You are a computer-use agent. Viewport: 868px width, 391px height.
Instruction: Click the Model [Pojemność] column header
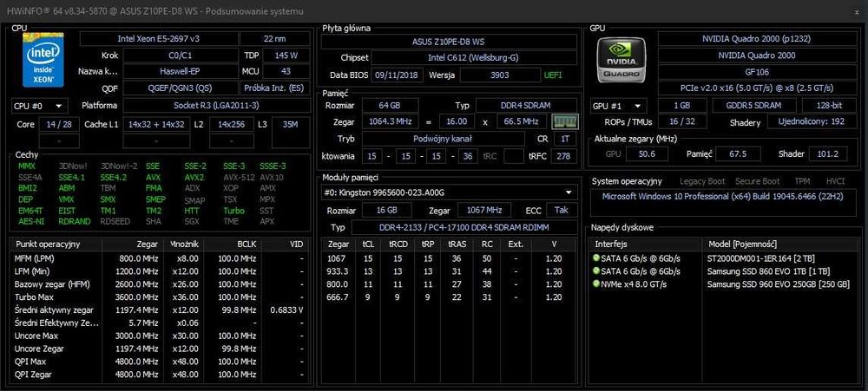pyautogui.click(x=779, y=244)
